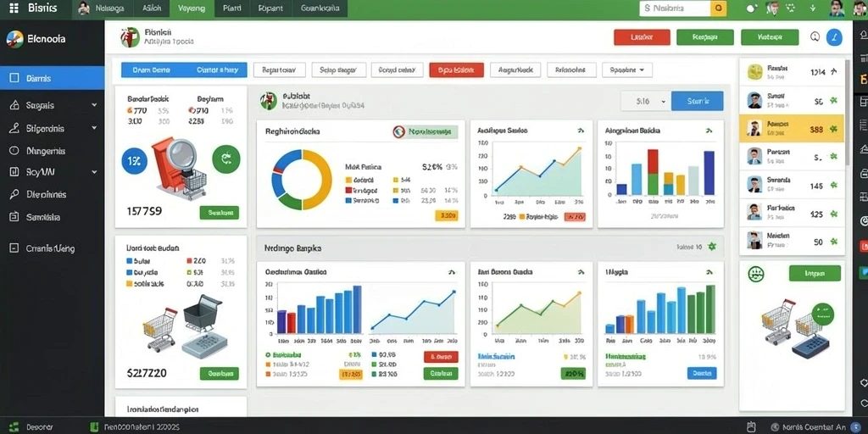Click the green circle icon beside magnifier illustration
This screenshot has width=868, height=434.
[225, 159]
